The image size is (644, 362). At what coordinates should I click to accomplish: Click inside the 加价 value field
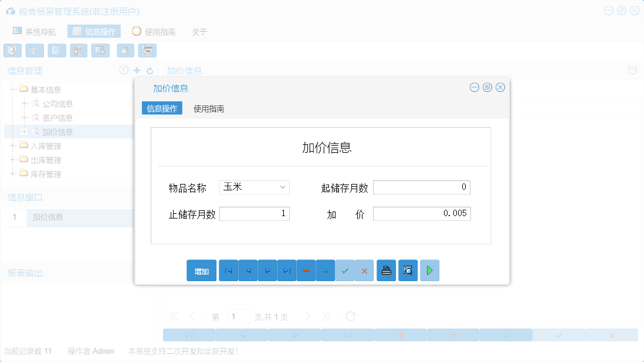[421, 213]
